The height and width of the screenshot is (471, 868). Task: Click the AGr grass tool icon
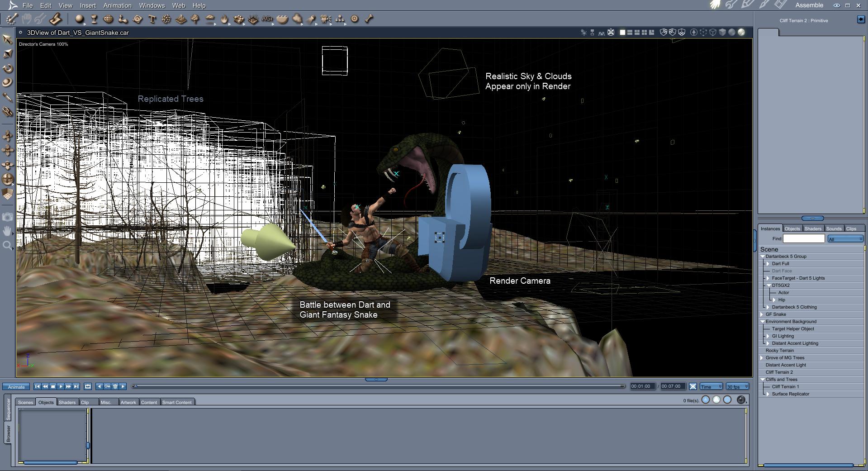click(x=267, y=19)
